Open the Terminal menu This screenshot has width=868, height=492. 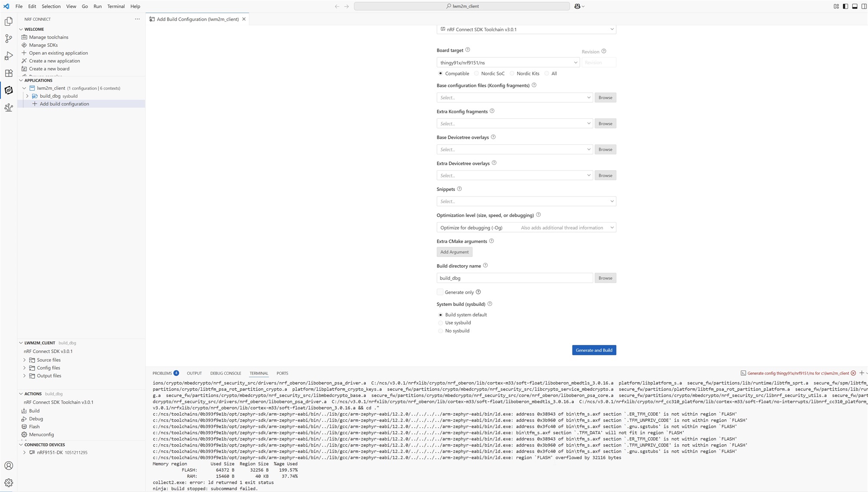coord(116,7)
